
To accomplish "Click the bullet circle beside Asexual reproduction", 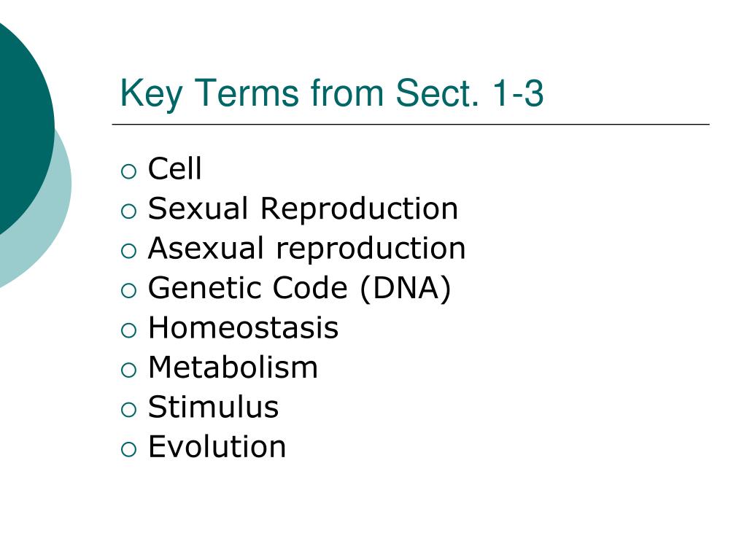I will tap(128, 251).
